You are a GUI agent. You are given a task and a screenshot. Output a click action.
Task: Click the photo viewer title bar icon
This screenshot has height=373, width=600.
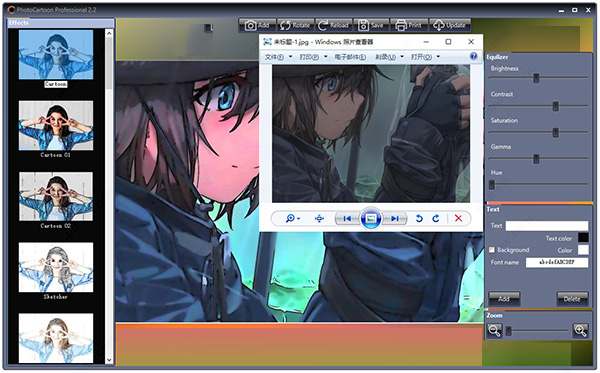click(267, 42)
